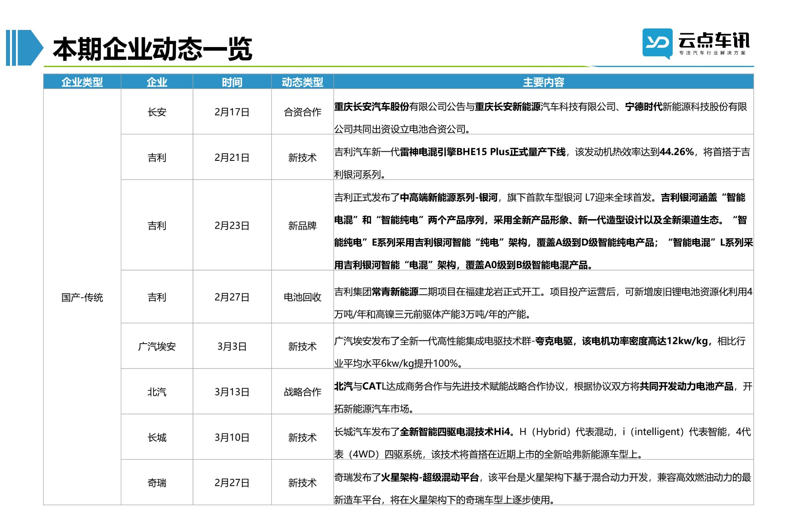Select the "长城" company cell
Image resolution: width=798 pixels, height=532 pixels.
coord(157,437)
